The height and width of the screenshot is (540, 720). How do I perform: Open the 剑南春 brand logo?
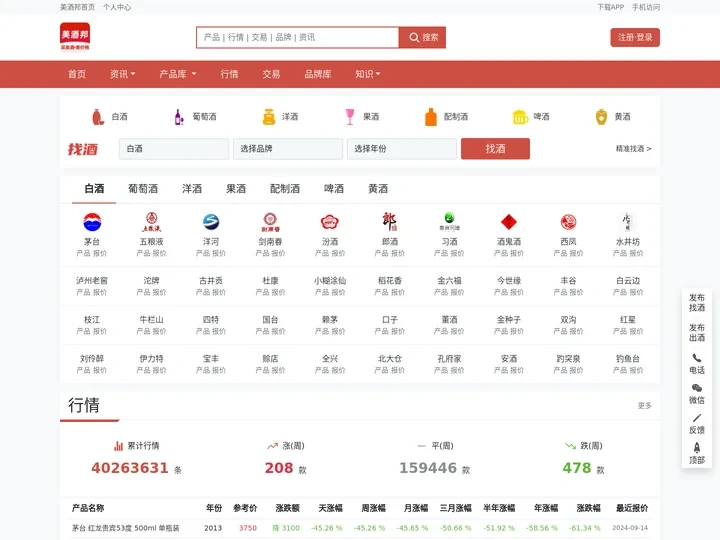point(270,222)
